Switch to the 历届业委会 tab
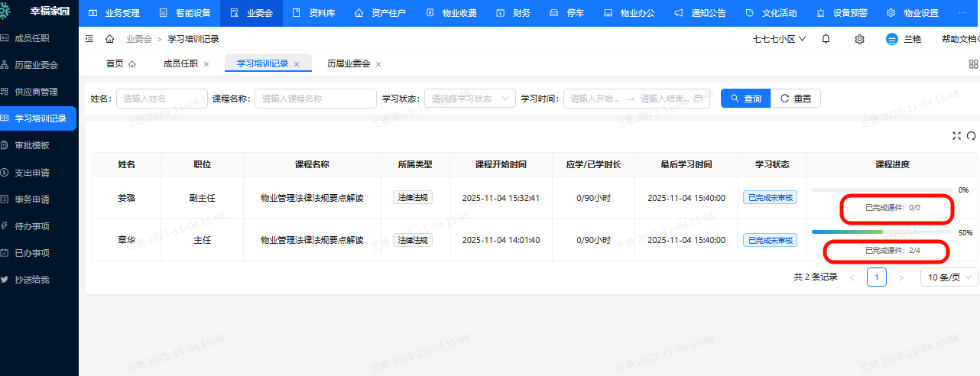 (x=349, y=63)
